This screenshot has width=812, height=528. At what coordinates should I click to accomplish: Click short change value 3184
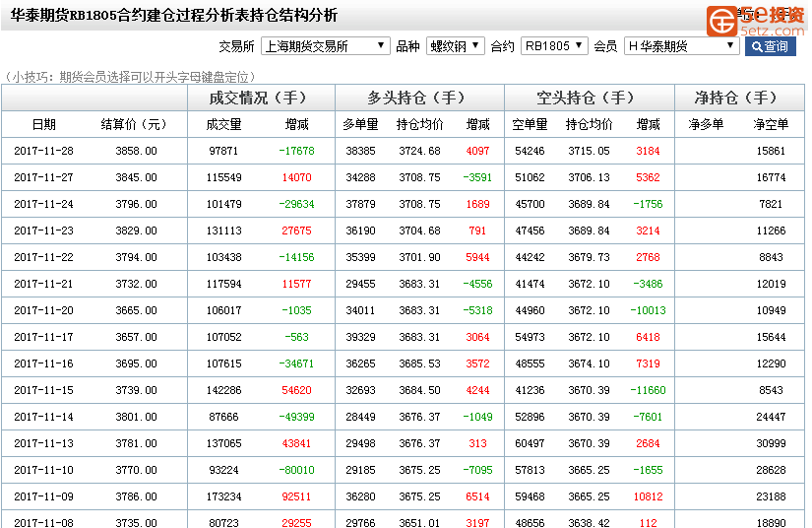click(x=648, y=151)
